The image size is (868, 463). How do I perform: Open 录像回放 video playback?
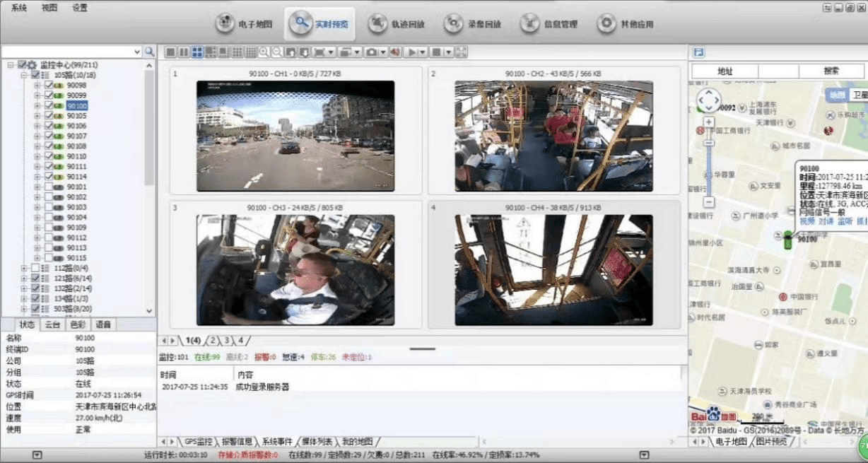point(474,24)
